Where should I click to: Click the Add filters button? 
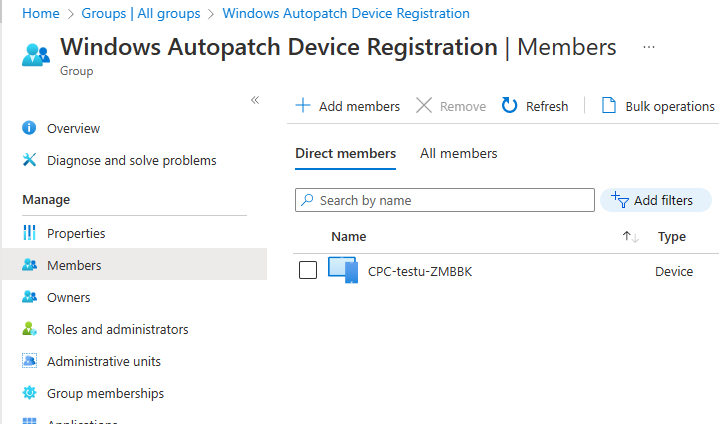[x=656, y=200]
